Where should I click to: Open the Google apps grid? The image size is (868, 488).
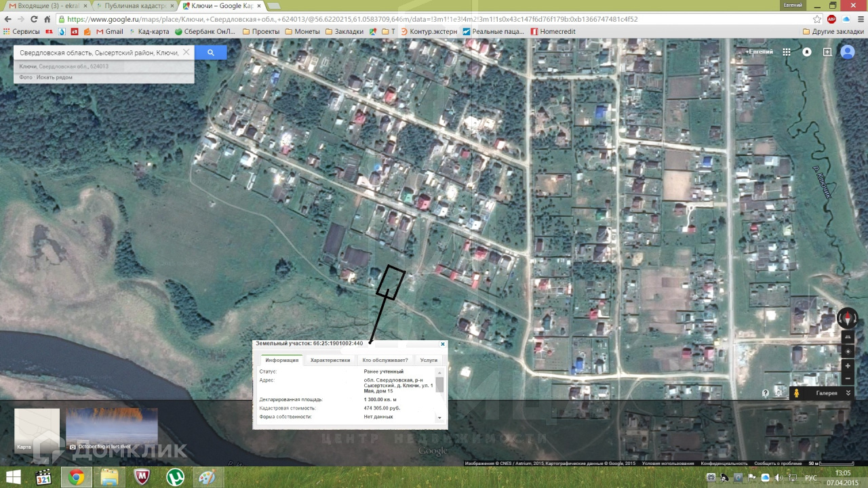pyautogui.click(x=787, y=52)
